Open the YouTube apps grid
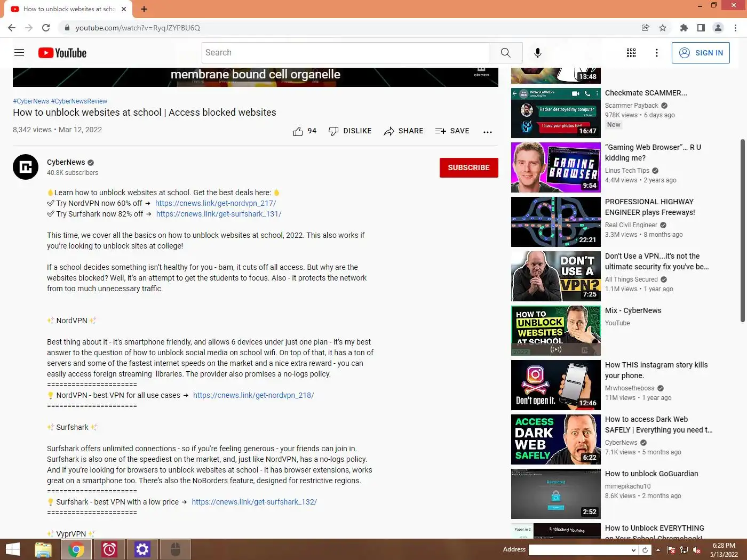This screenshot has width=747, height=560. click(631, 53)
